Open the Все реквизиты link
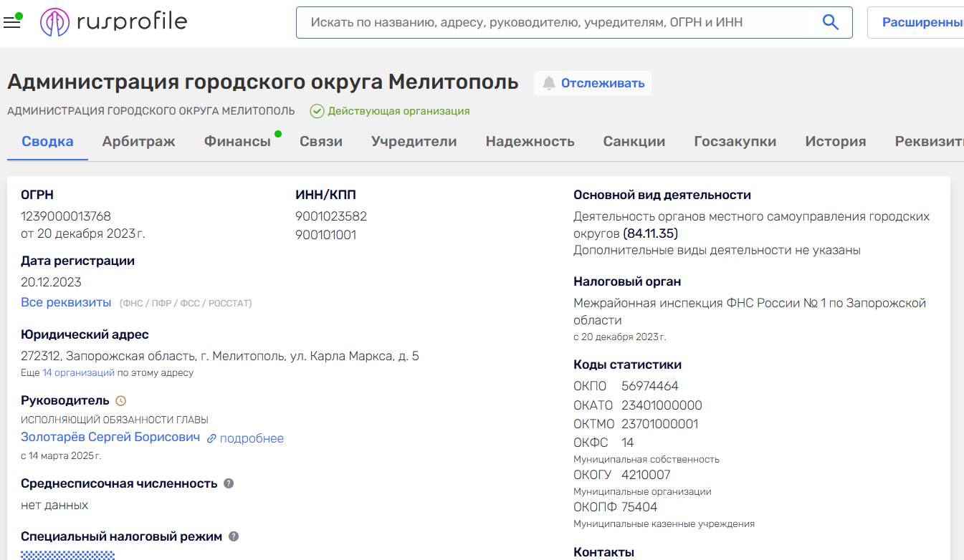 pos(66,302)
